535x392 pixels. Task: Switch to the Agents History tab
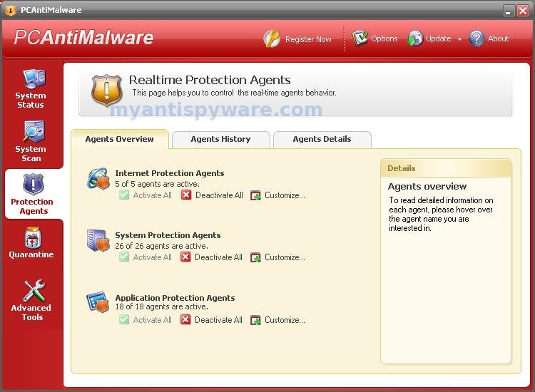coord(220,140)
